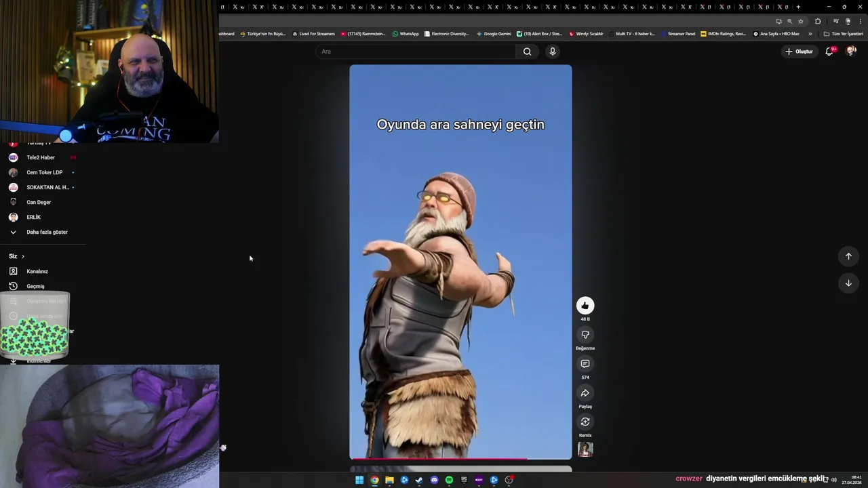Image resolution: width=868 pixels, height=488 pixels.
Task: Open the IMDb: Ratings, Revi... bookmark
Action: pos(724,33)
